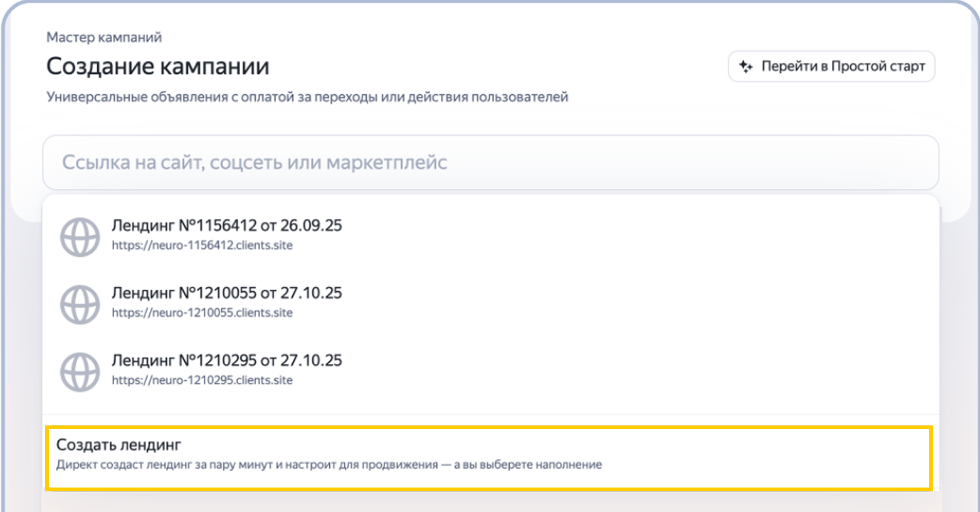Open the neuro-1210055.clients.site URL

202,312
